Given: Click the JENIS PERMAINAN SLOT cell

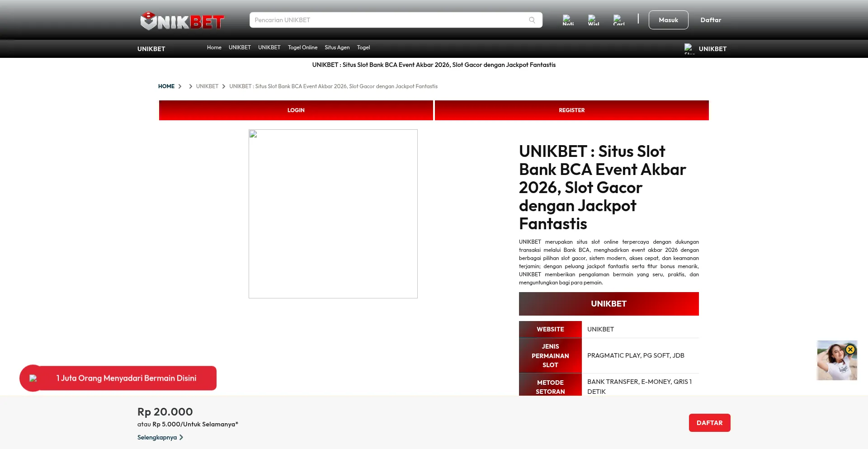Looking at the screenshot, I should click(550, 356).
